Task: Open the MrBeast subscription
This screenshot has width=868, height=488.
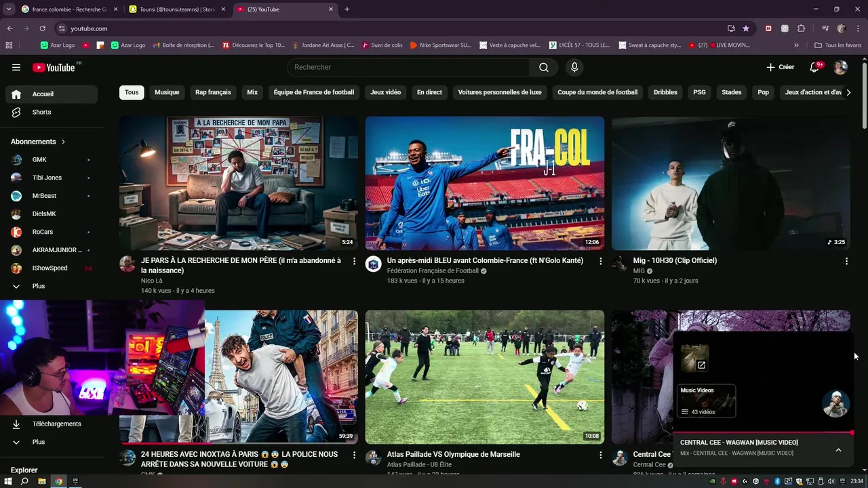Action: 52,196
